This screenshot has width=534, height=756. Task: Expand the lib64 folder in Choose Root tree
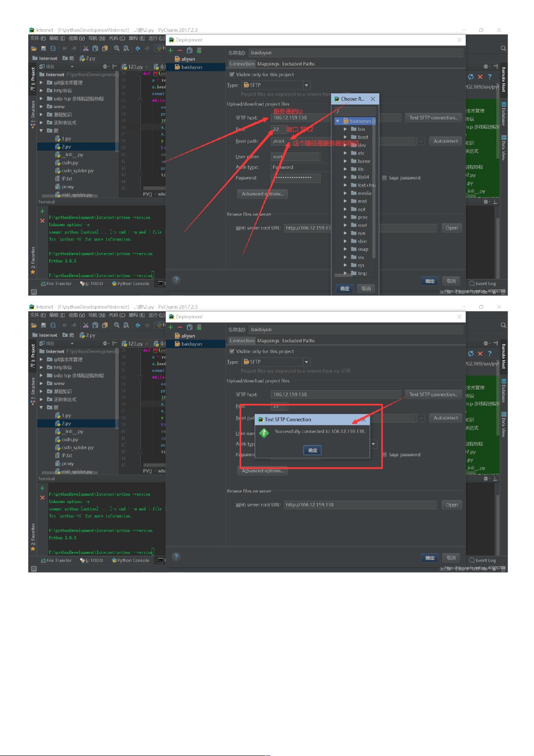pyautogui.click(x=345, y=177)
